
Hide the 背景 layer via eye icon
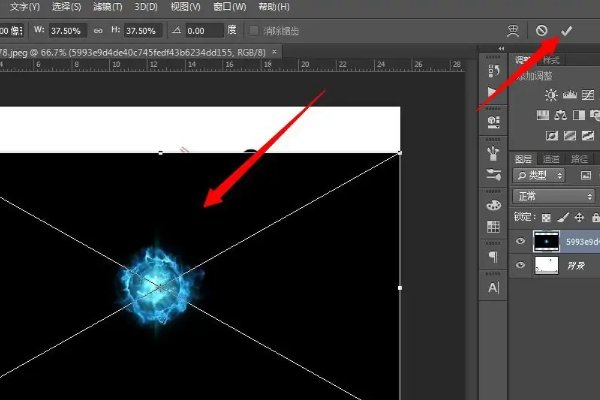[x=519, y=265]
